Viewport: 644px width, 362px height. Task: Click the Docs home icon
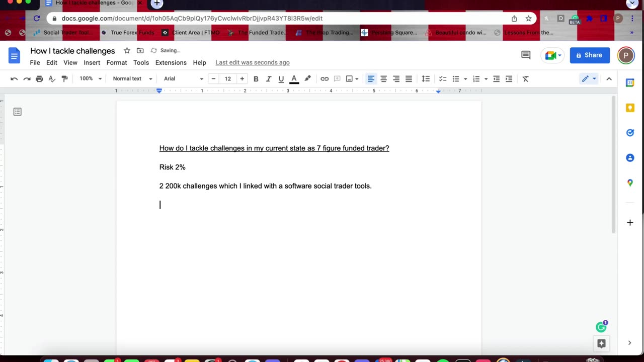(14, 55)
